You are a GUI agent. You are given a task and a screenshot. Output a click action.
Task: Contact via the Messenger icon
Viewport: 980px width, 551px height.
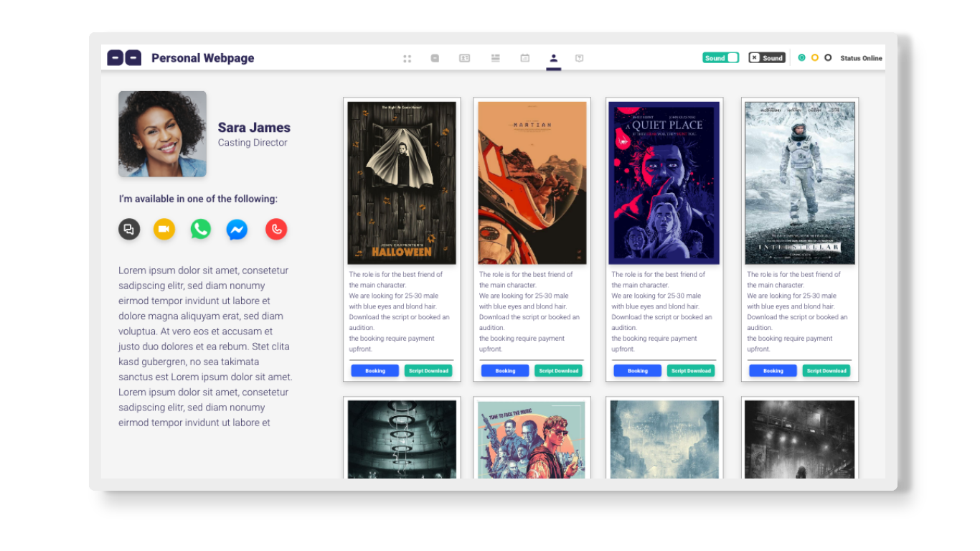coord(237,230)
